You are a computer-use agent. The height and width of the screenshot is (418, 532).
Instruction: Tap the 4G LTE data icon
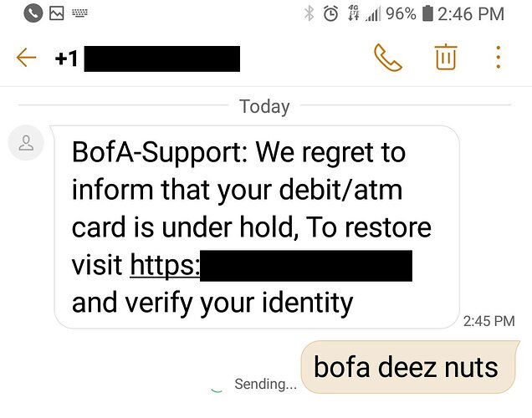[x=354, y=13]
